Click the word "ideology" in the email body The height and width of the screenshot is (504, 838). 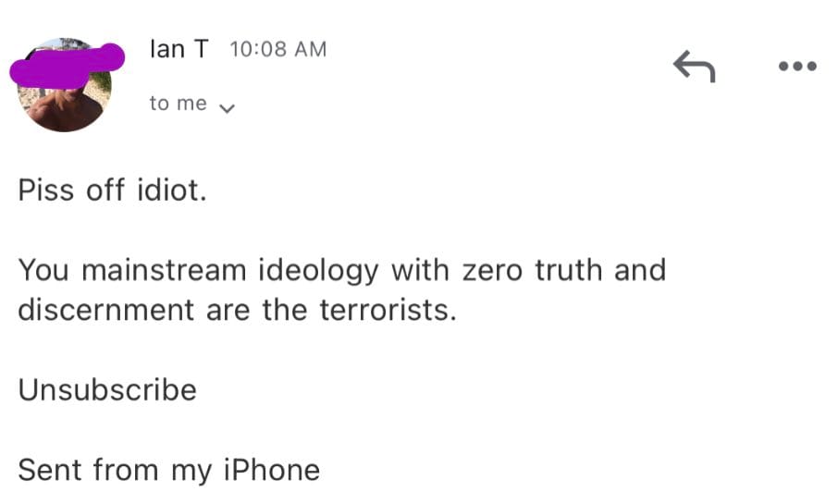[318, 272]
